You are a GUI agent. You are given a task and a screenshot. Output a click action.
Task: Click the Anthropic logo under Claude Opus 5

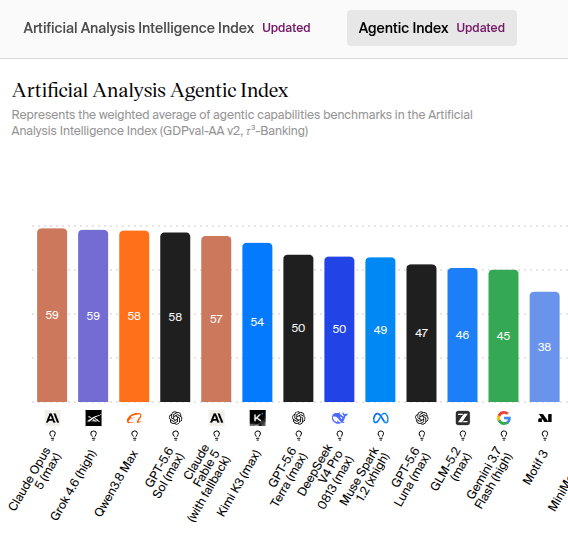pos(52,418)
